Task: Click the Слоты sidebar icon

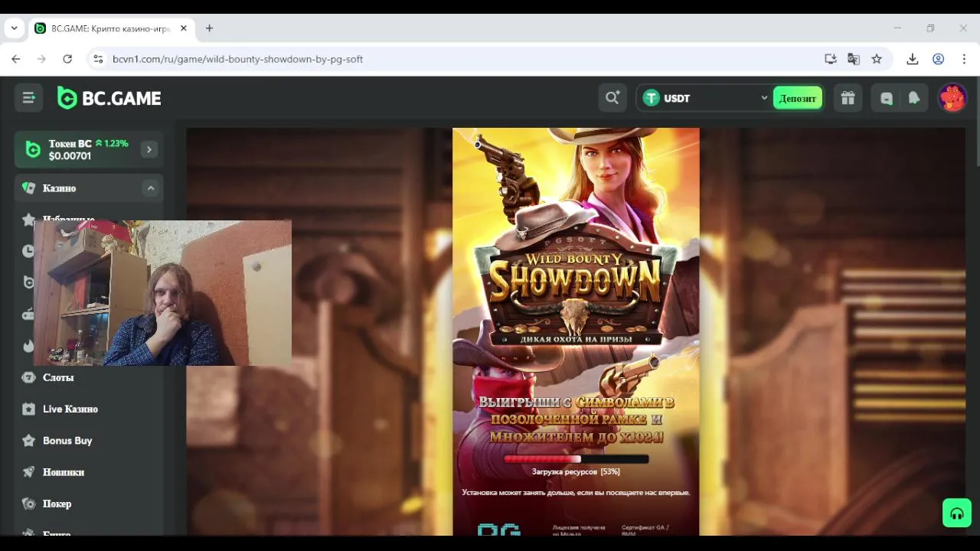Action: tap(28, 377)
